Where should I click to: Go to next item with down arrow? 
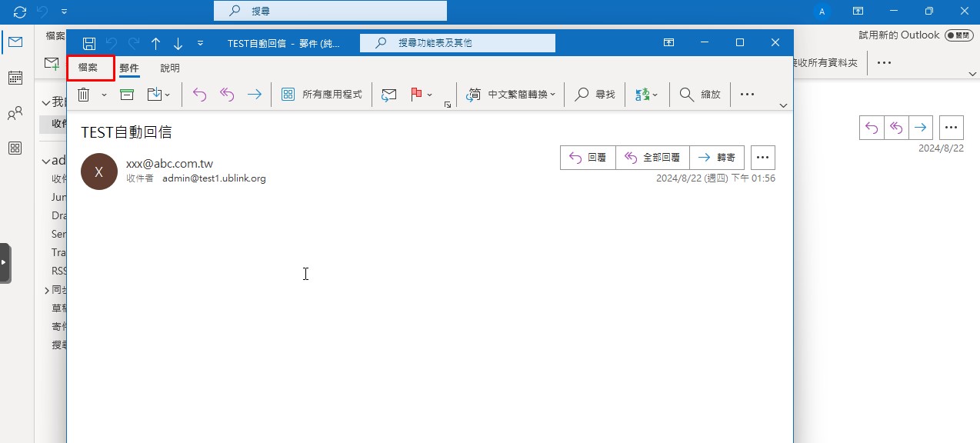click(178, 43)
